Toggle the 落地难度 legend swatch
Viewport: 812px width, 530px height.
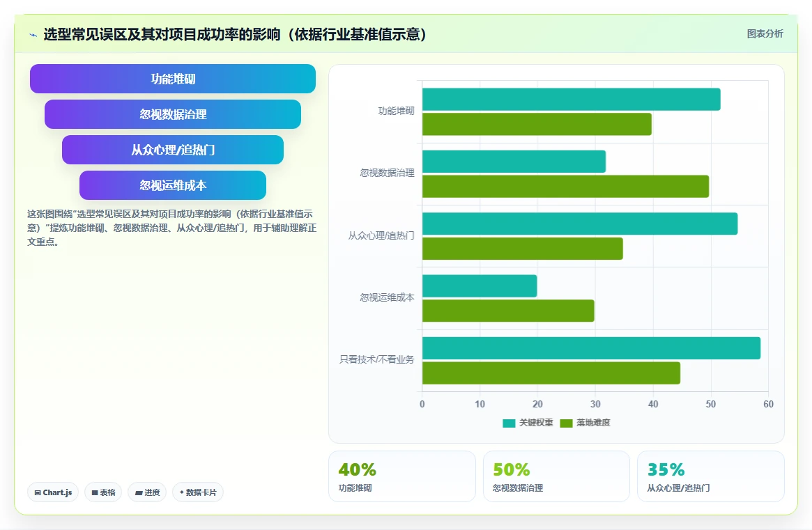point(566,423)
